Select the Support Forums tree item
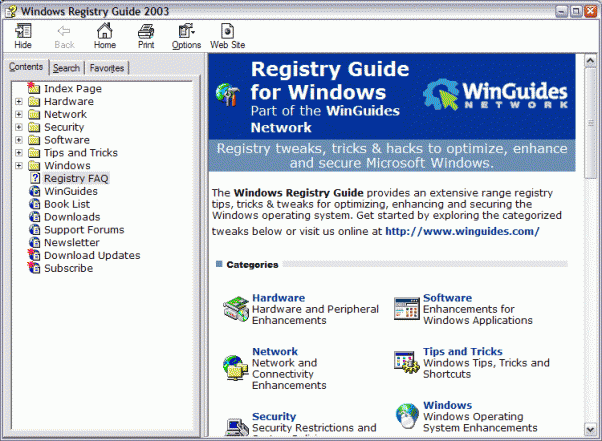The width and height of the screenshot is (602, 441). point(84,230)
